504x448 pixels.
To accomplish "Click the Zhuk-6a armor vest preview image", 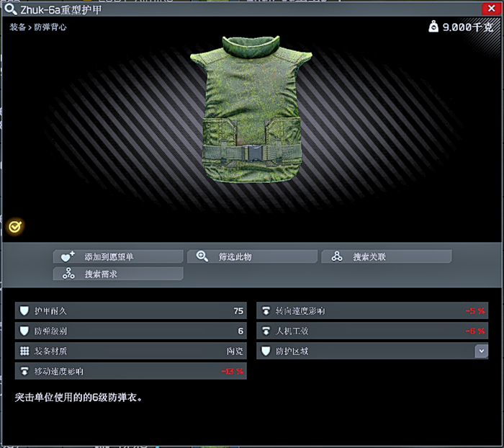I will pyautogui.click(x=251, y=110).
